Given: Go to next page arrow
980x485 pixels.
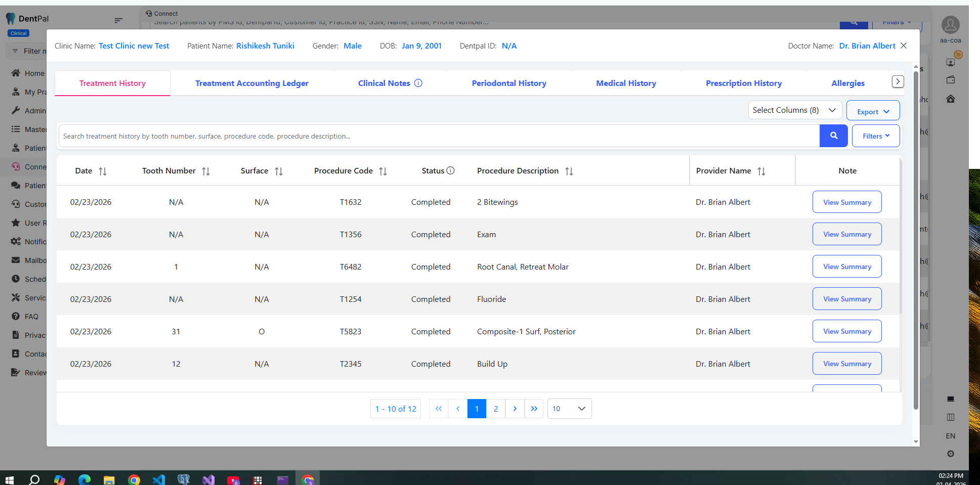Looking at the screenshot, I should pyautogui.click(x=515, y=409).
